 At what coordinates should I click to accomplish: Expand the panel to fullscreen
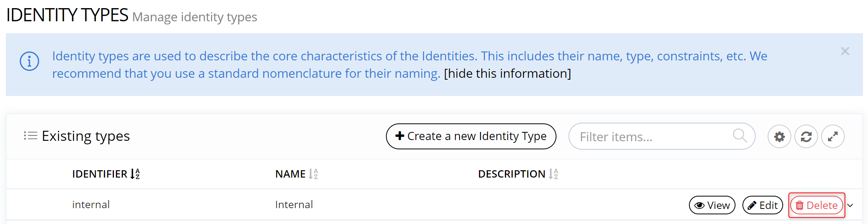[833, 137]
